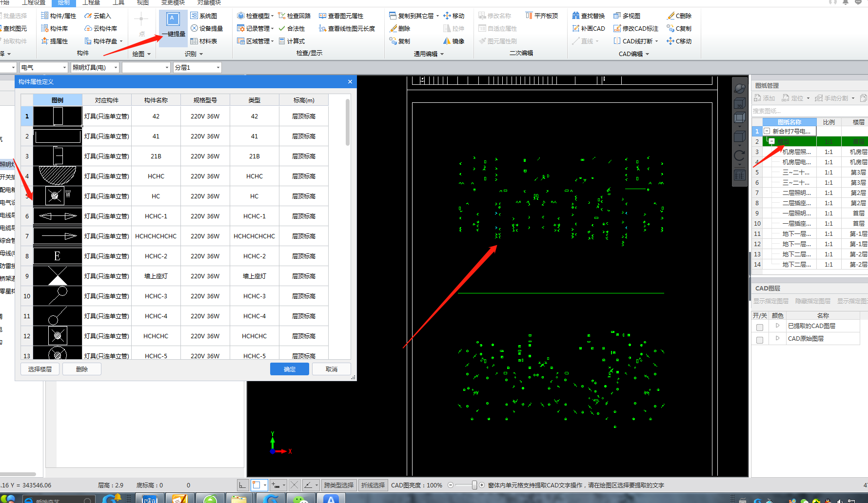Click the 平齐板顶 align to slab top tool

click(x=542, y=16)
